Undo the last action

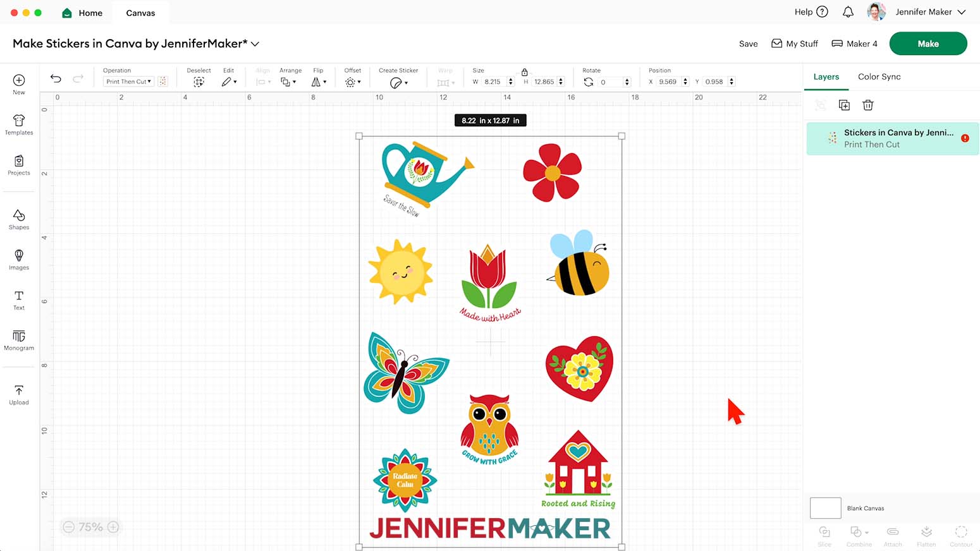(56, 78)
